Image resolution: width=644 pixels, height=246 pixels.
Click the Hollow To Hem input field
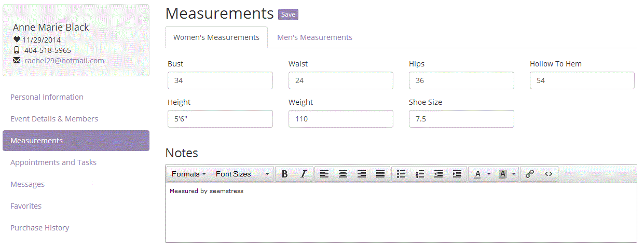click(x=582, y=80)
